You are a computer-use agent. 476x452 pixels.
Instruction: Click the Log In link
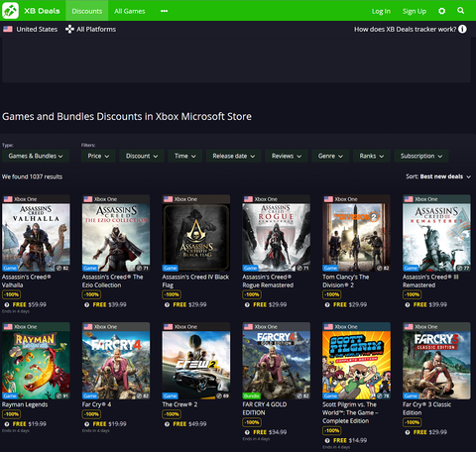pos(381,11)
